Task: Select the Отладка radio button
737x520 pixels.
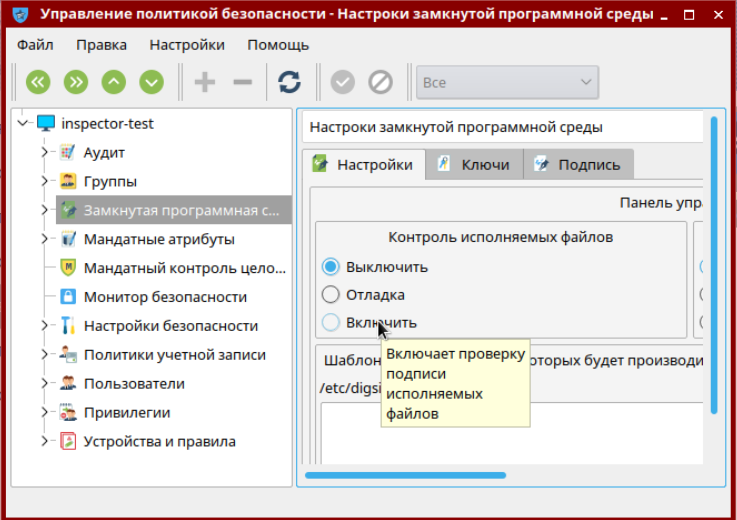Action: (330, 295)
